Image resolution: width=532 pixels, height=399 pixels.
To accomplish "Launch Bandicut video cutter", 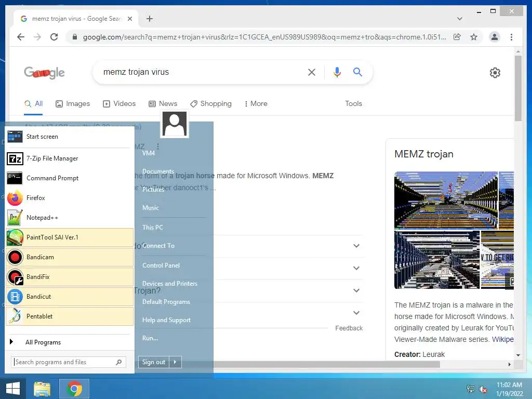I will coord(69,297).
